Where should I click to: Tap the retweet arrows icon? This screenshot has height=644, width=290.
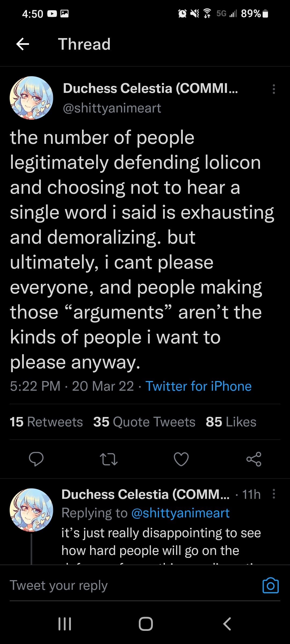click(109, 459)
